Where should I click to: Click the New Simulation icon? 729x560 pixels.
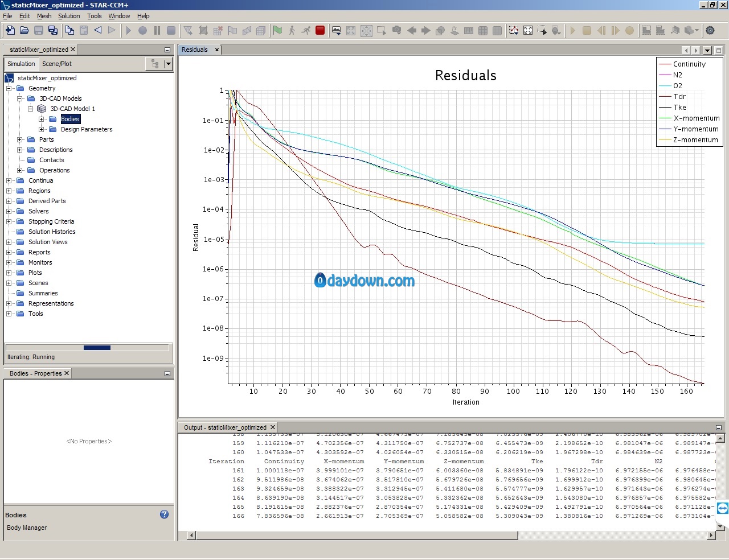tap(10, 30)
